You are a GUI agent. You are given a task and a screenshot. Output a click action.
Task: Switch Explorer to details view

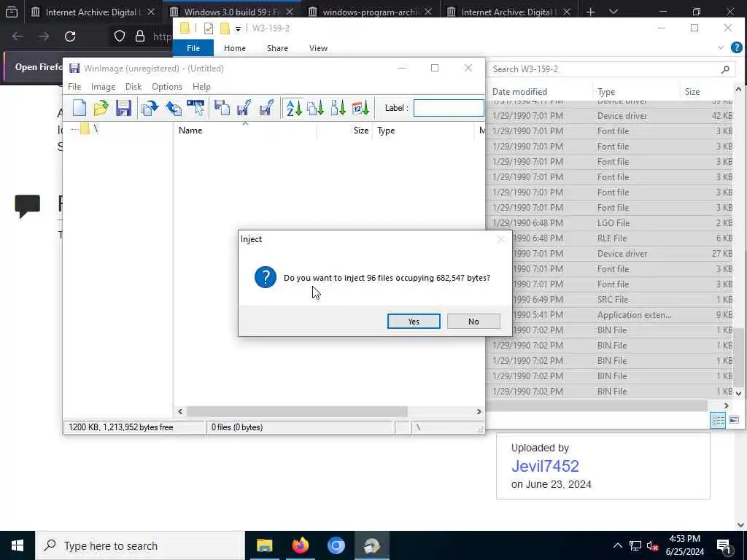click(718, 420)
